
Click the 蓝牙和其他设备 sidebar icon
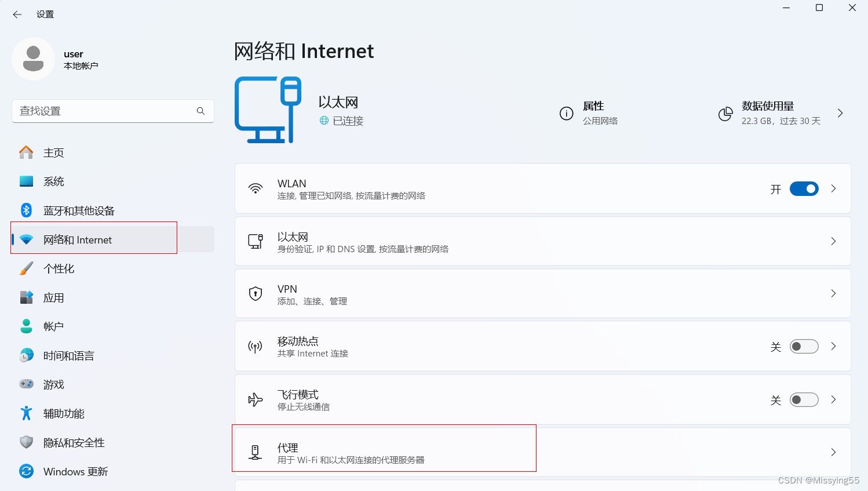click(x=27, y=210)
